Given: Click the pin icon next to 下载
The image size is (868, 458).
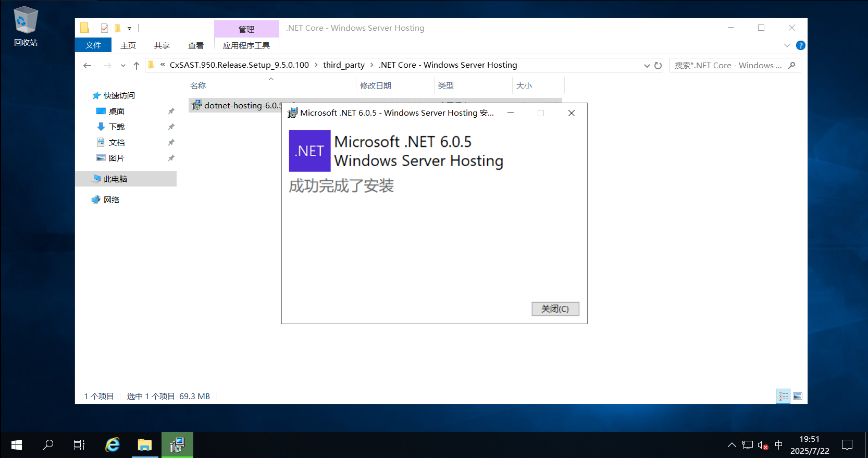Looking at the screenshot, I should 171,127.
